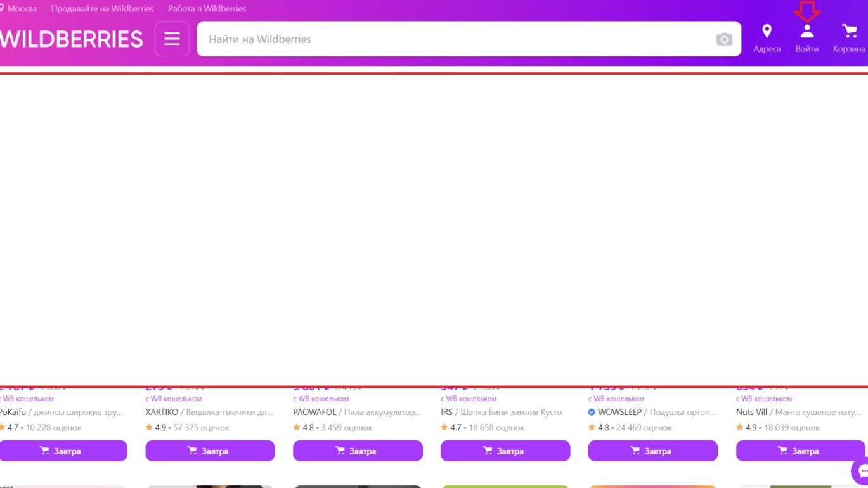Add Nuts Vill mango to cart with Завтра button

coord(801,451)
